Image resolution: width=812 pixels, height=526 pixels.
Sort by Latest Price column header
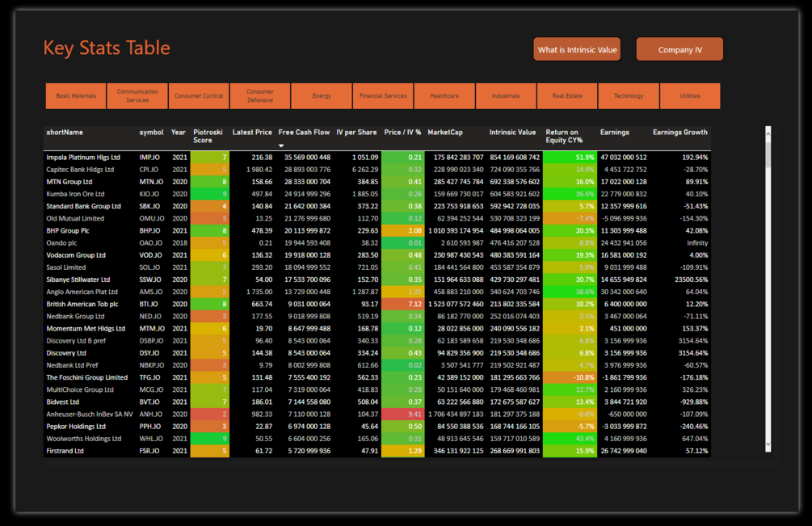252,133
